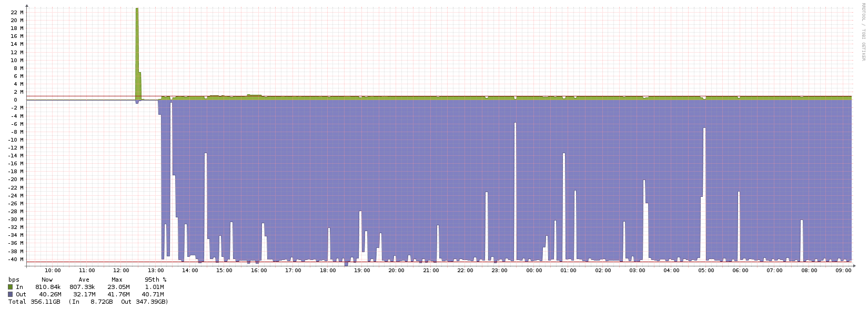This screenshot has height=309, width=868.
Task: Click the '-40 M' y-axis label
Action: tap(15, 259)
